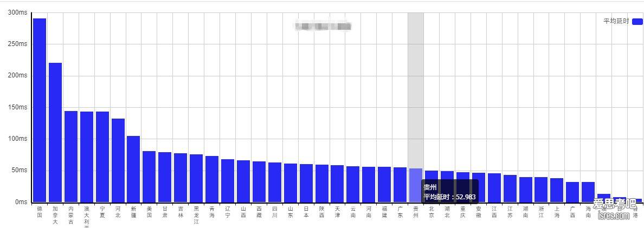Click the 250ms y-axis label

click(x=18, y=44)
